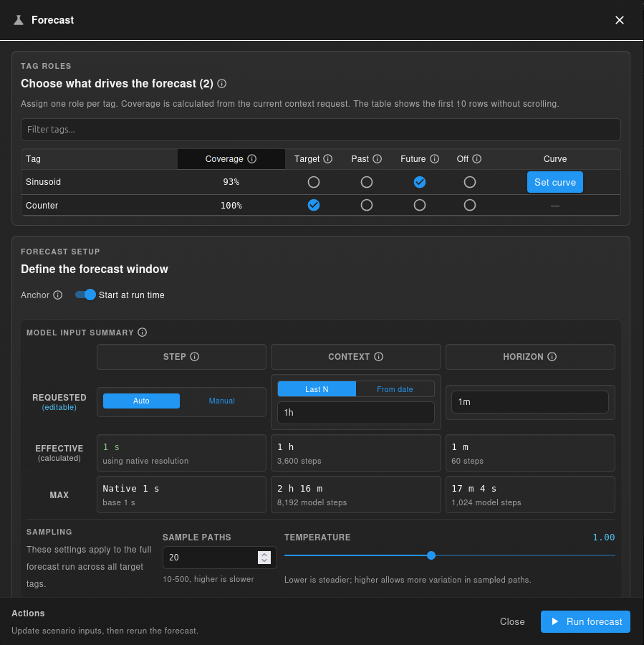Set Counter role to Future
This screenshot has height=645, width=644.
(x=420, y=205)
